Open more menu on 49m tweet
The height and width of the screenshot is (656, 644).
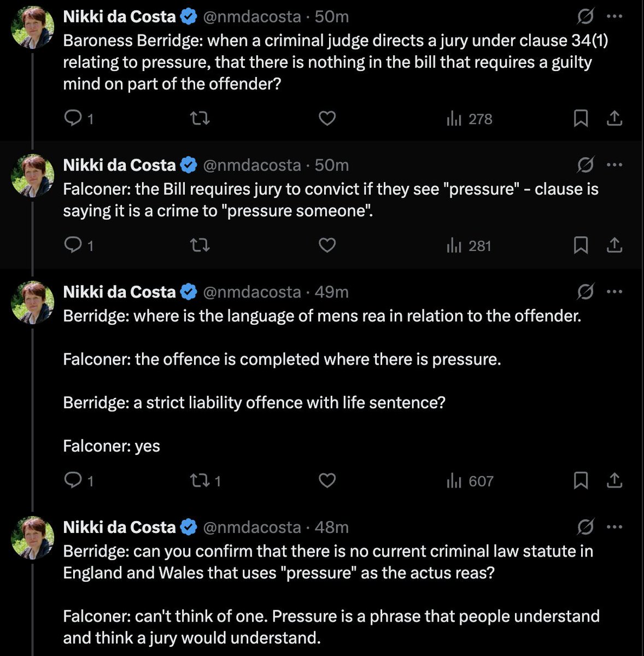(614, 292)
